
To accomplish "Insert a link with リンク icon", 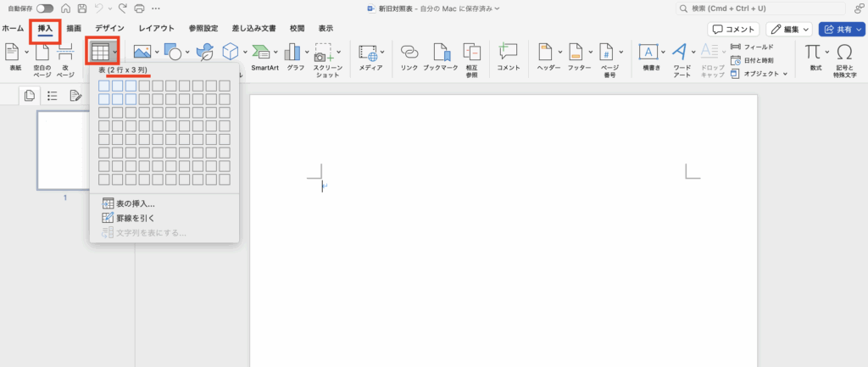I will (x=409, y=56).
